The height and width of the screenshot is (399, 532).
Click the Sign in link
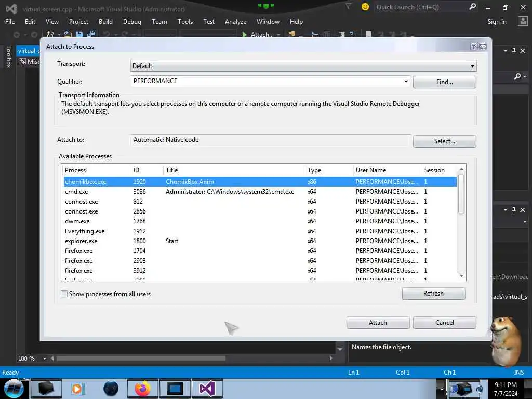pyautogui.click(x=497, y=22)
